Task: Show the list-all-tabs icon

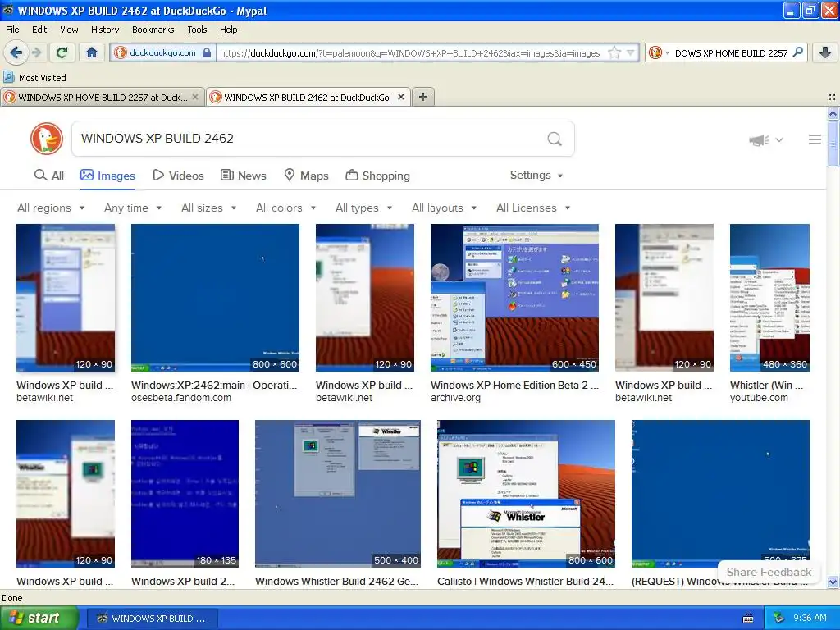Action: tap(832, 97)
